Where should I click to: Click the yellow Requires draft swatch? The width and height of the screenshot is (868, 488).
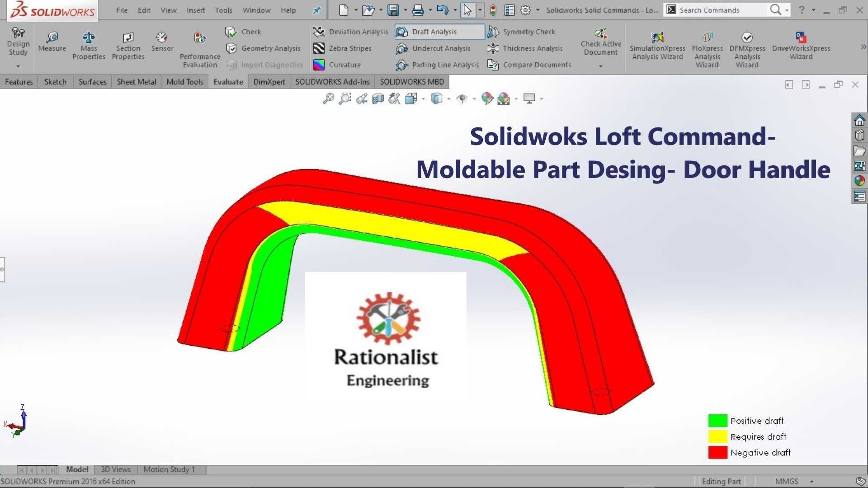click(717, 436)
